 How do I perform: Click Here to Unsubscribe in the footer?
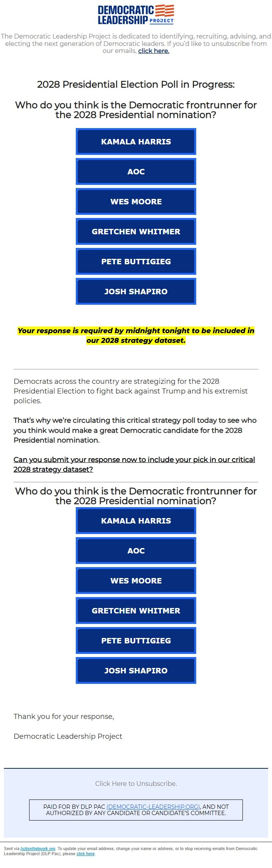(136, 784)
